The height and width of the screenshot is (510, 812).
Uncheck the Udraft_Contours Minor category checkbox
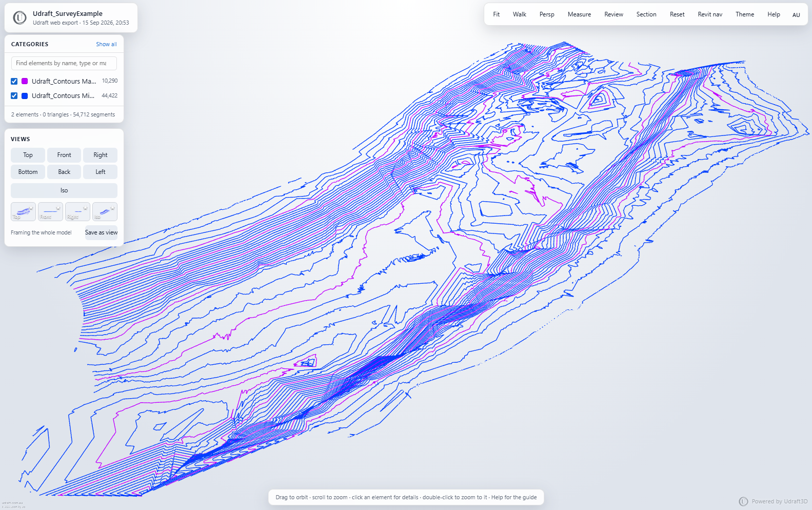click(x=14, y=95)
